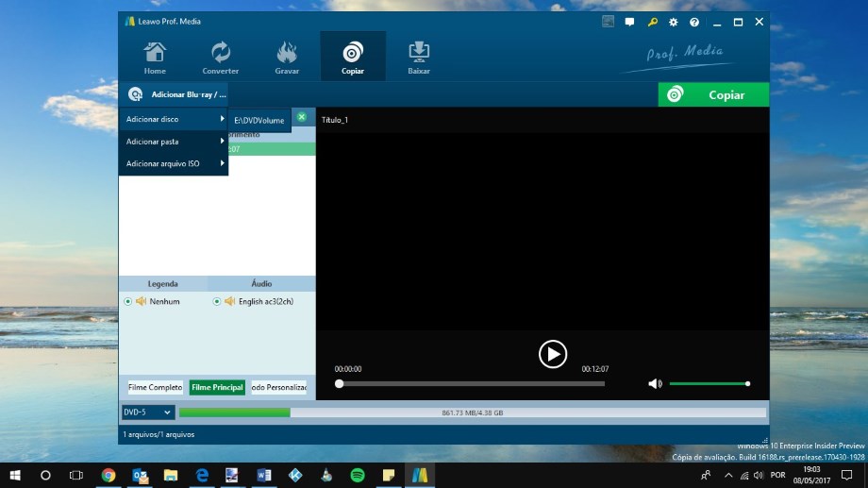Expand the Adicionar pasta submenu
This screenshot has width=868, height=488.
pyautogui.click(x=174, y=142)
